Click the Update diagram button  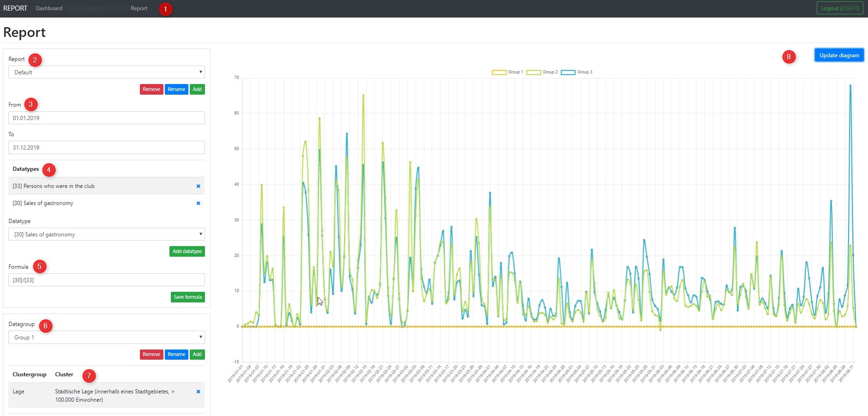tap(839, 55)
